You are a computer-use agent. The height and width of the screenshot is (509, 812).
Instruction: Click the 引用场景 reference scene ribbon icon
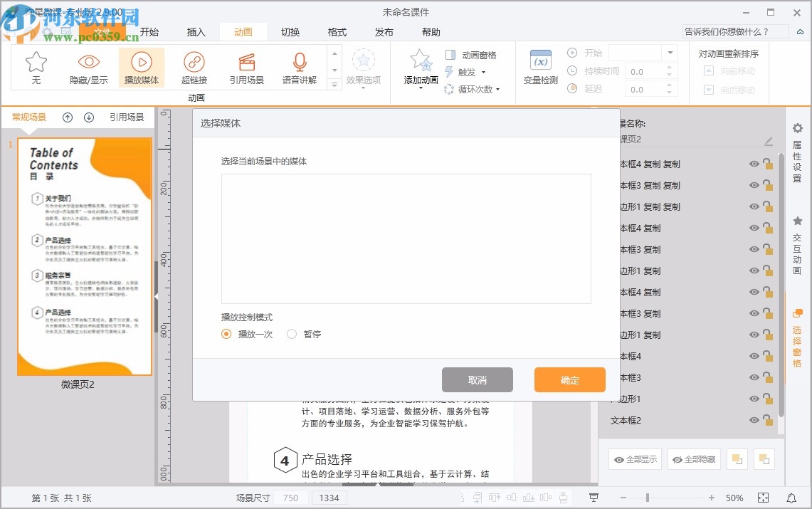[x=247, y=68]
